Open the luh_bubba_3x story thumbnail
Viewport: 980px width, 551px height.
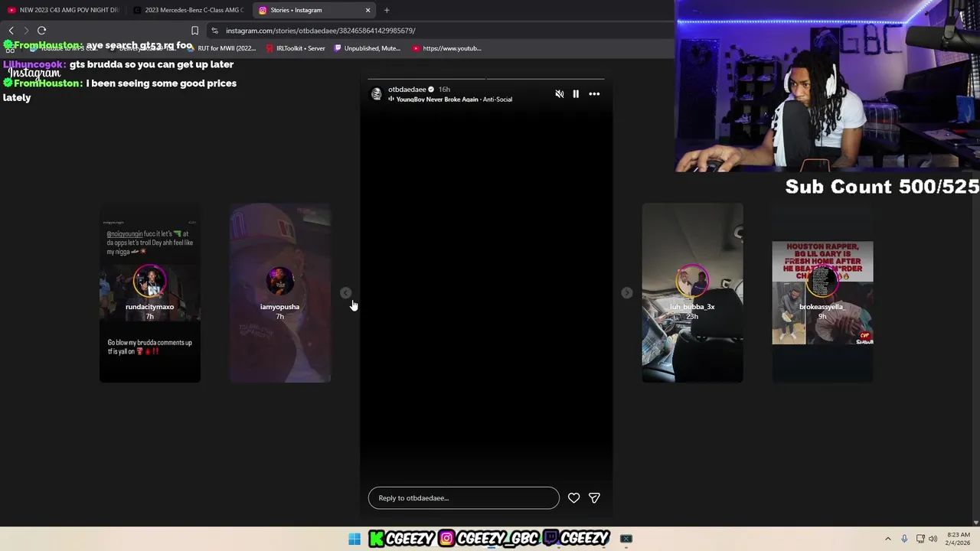click(x=692, y=293)
